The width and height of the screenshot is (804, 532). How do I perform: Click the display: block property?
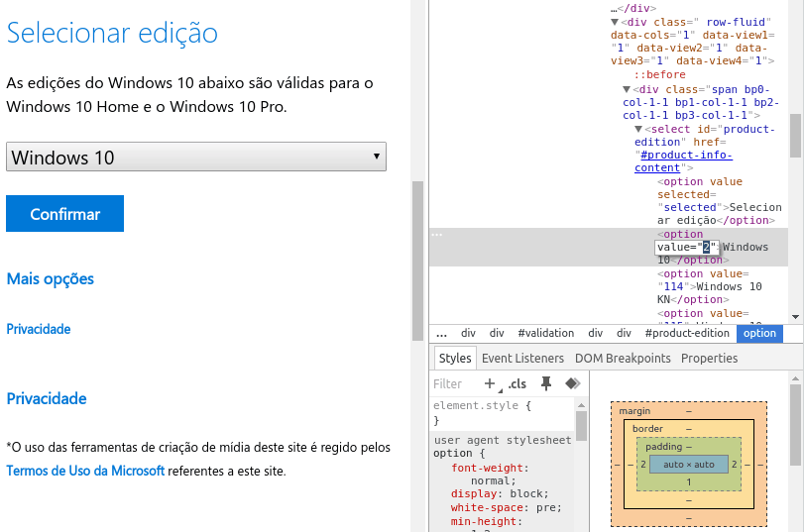tap(500, 493)
